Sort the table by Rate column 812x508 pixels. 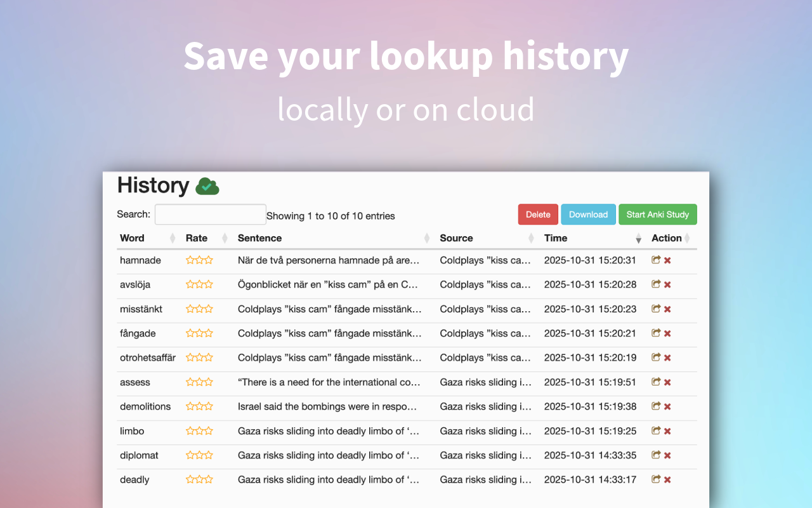click(197, 238)
